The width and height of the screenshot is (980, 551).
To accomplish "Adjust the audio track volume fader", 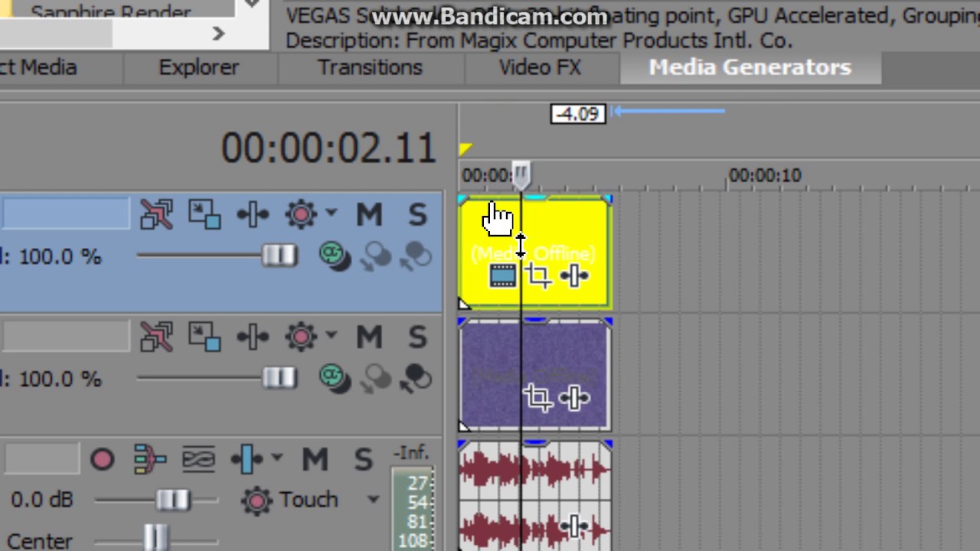I will point(172,500).
